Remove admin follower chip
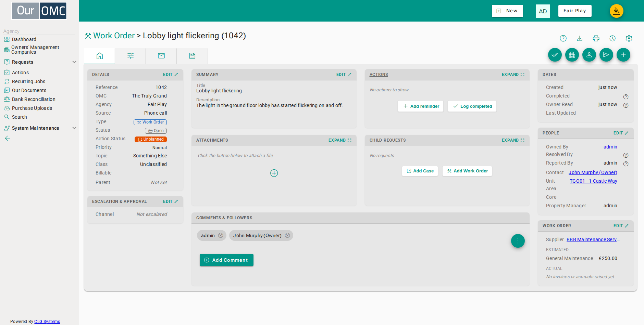The height and width of the screenshot is (325, 644). pos(221,235)
